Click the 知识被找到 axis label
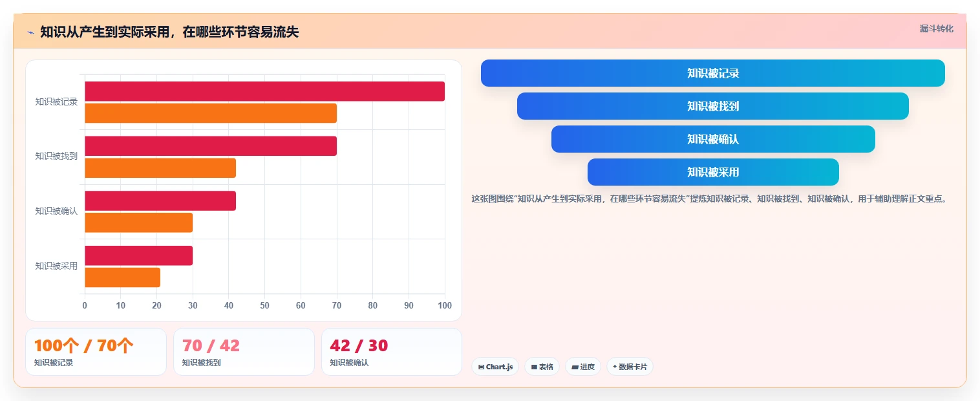The width and height of the screenshot is (980, 401). pos(56,157)
